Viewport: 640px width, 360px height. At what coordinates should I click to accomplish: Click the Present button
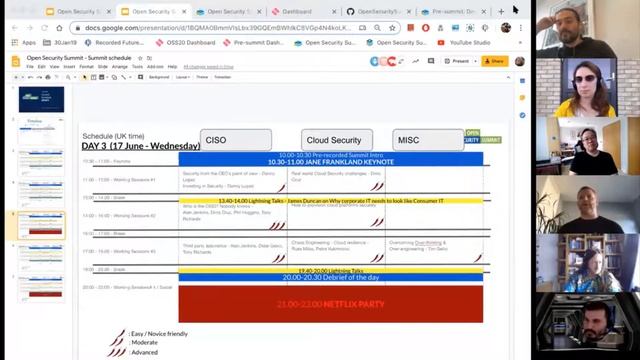[x=457, y=61]
